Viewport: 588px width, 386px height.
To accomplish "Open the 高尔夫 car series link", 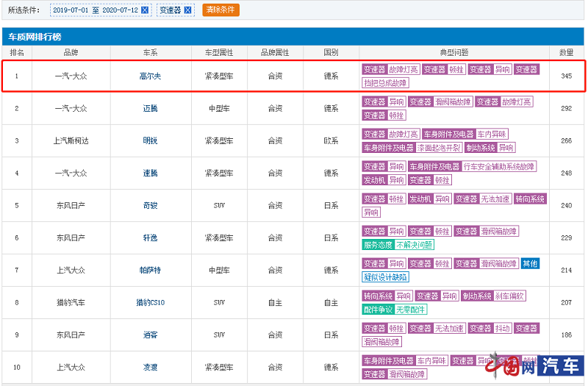I will click(150, 76).
